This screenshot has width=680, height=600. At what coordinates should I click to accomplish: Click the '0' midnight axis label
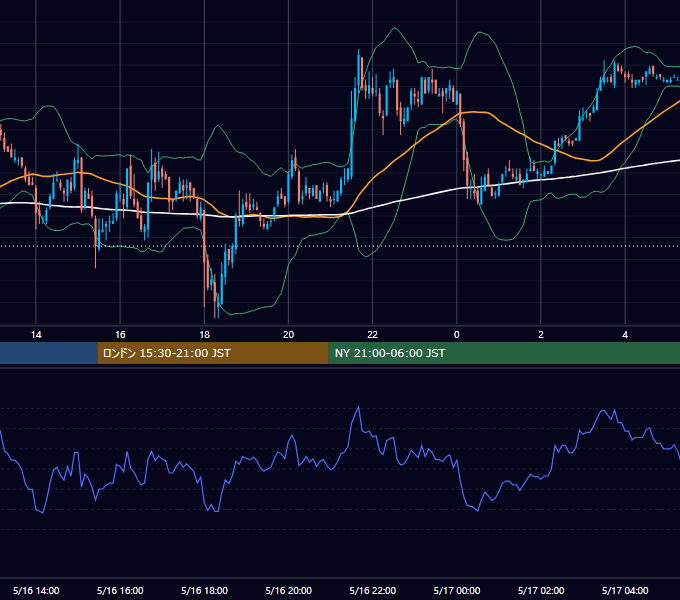(457, 335)
